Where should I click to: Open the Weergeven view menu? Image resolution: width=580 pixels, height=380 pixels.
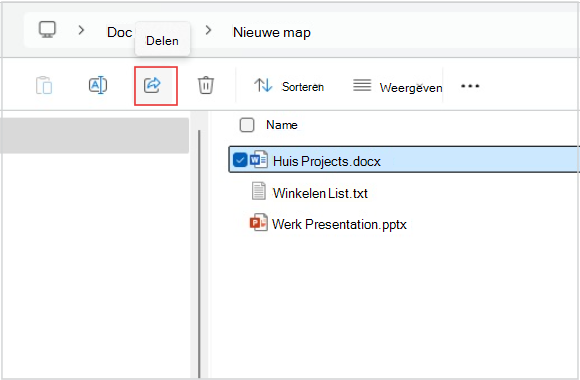pyautogui.click(x=398, y=87)
